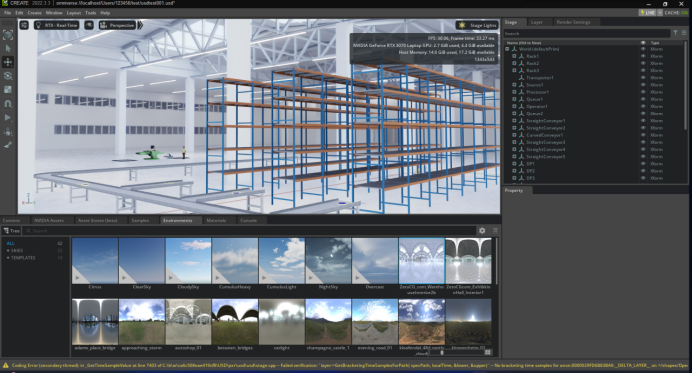The height and width of the screenshot is (374, 693).
Task: Click the Xform axis icon for DP2
Action: 522,171
